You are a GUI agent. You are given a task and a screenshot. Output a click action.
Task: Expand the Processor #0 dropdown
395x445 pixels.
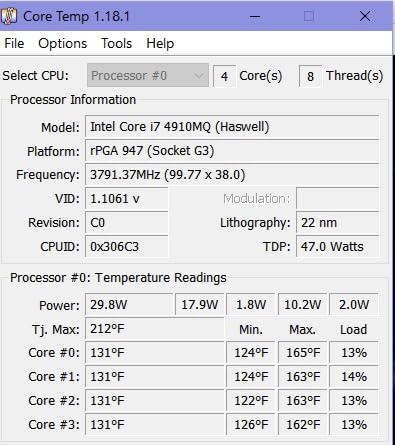click(148, 76)
